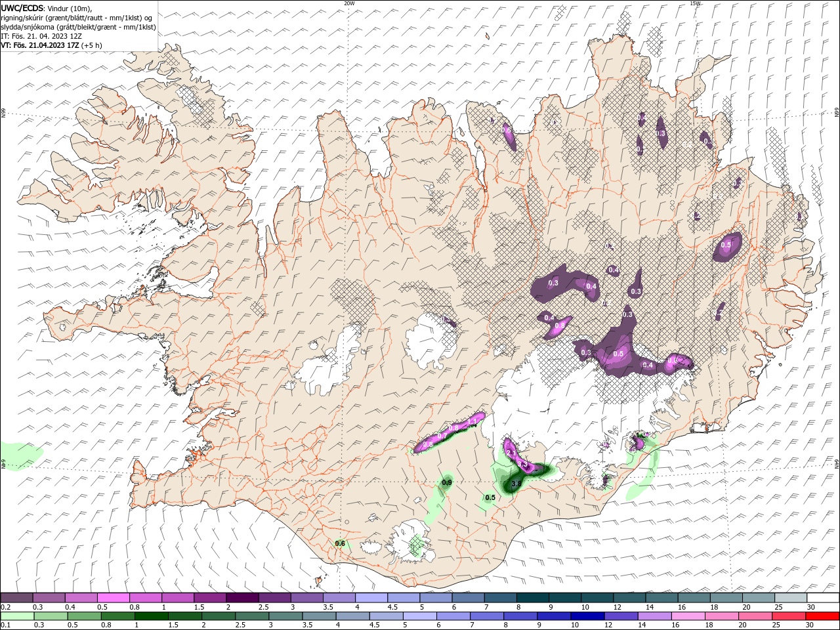Click the 3.3 value on the purple patch
This screenshot has height=630, width=840.
click(523, 464)
